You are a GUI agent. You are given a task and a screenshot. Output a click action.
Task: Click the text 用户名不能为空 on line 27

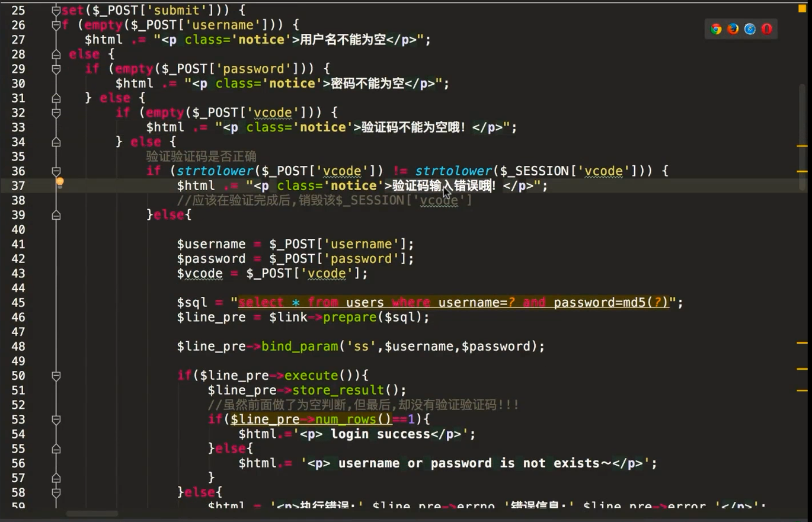tap(342, 40)
